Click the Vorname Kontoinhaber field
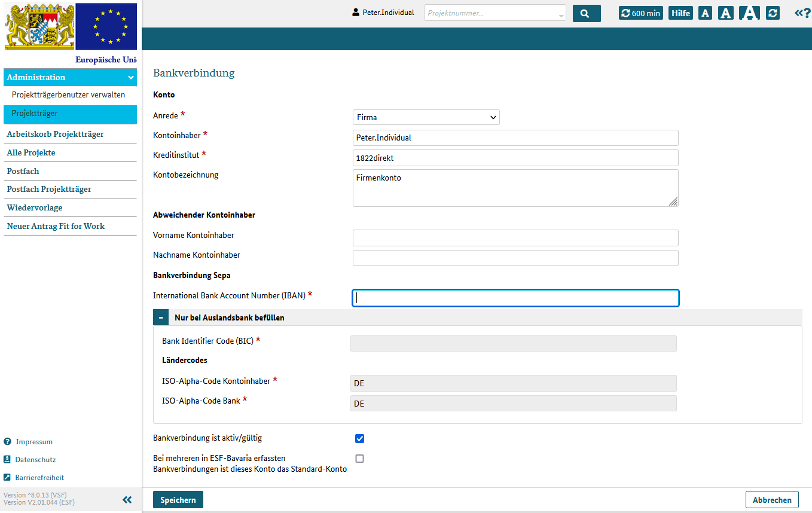This screenshot has height=513, width=812. point(515,238)
